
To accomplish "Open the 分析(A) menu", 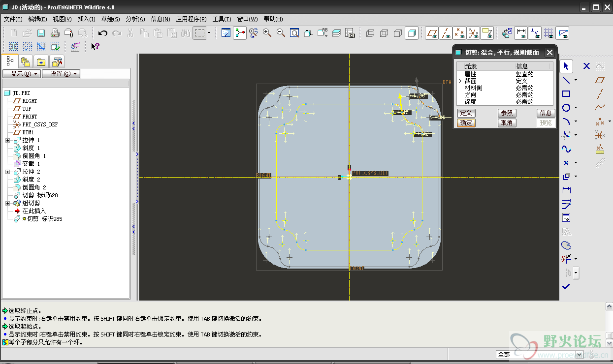I will [135, 19].
